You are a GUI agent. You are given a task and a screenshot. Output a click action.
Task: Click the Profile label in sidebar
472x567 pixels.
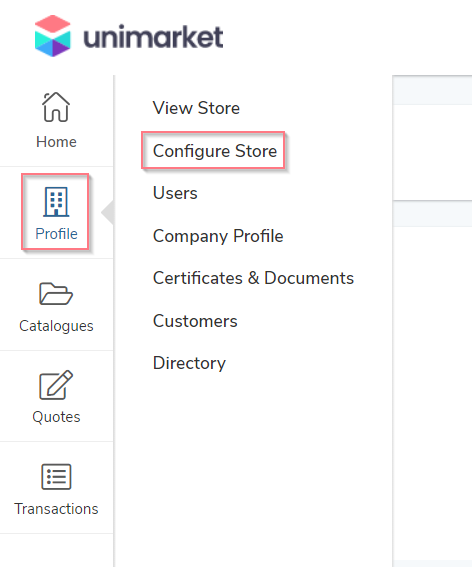[x=56, y=234]
